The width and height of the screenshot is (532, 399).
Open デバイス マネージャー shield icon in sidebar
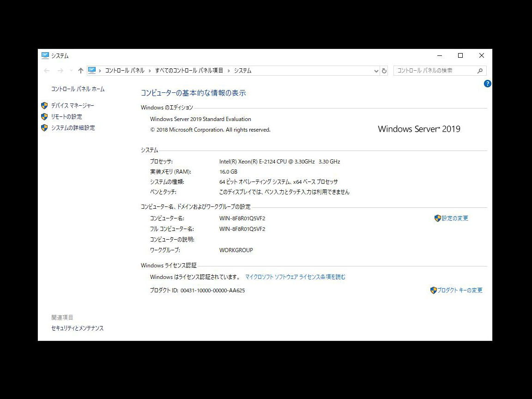pyautogui.click(x=44, y=105)
